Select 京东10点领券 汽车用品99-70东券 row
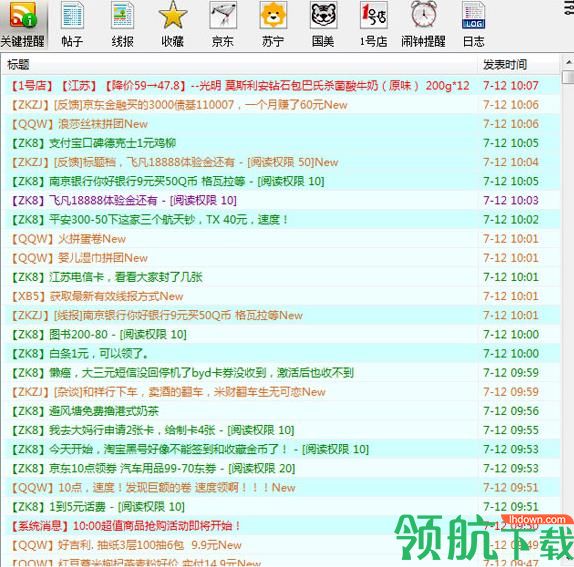The image size is (574, 567). [x=281, y=468]
